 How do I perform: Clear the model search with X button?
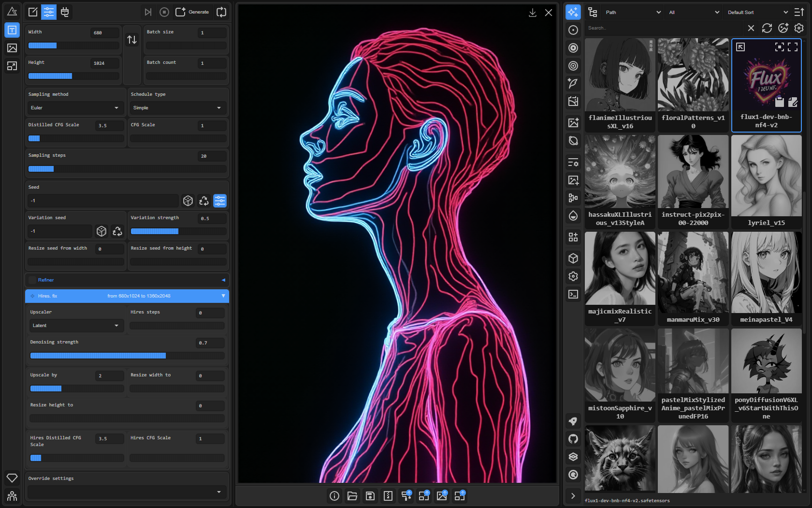(751, 28)
